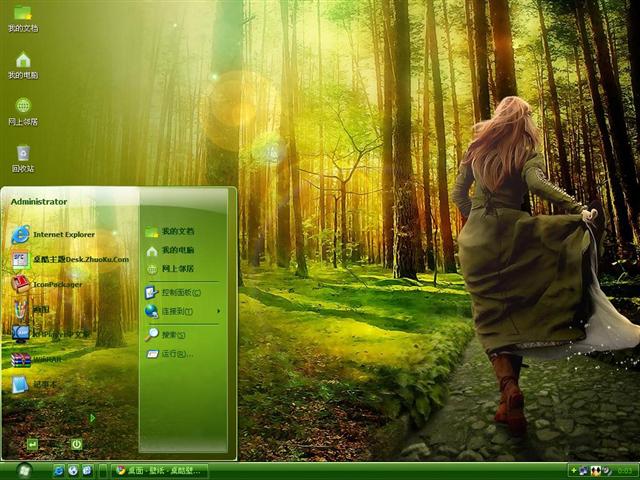
Task: Launch Internet Explorer from start menu
Action: click(53, 235)
